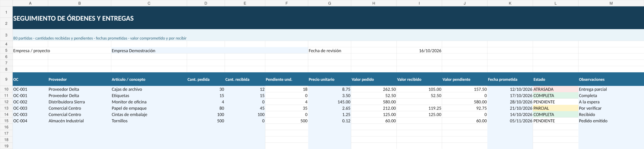Select the 'OC-004' order cell

pos(30,121)
